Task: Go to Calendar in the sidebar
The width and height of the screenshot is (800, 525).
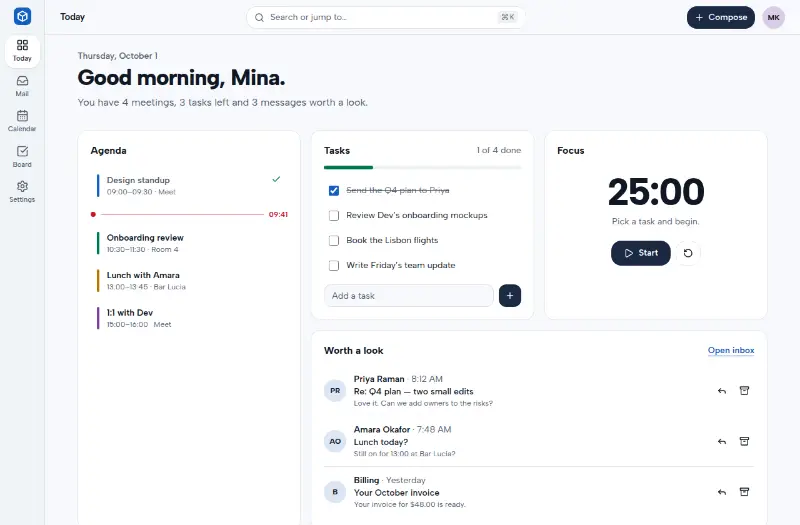Action: pyautogui.click(x=22, y=121)
